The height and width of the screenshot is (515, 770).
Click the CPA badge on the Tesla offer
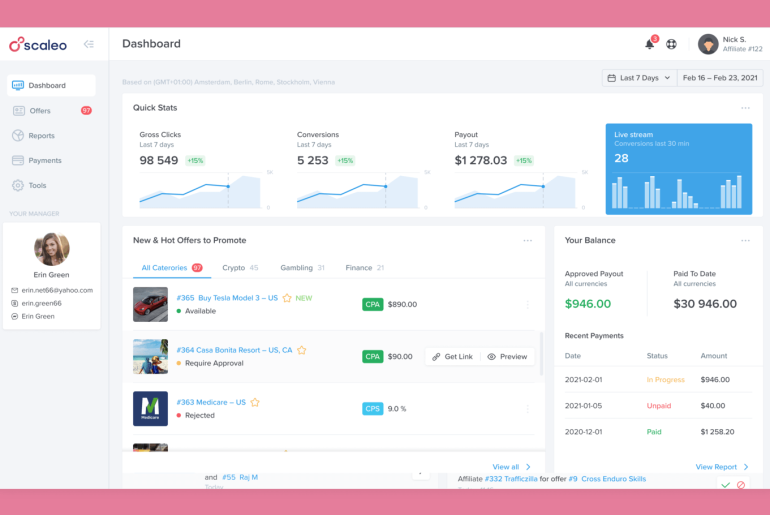click(373, 304)
